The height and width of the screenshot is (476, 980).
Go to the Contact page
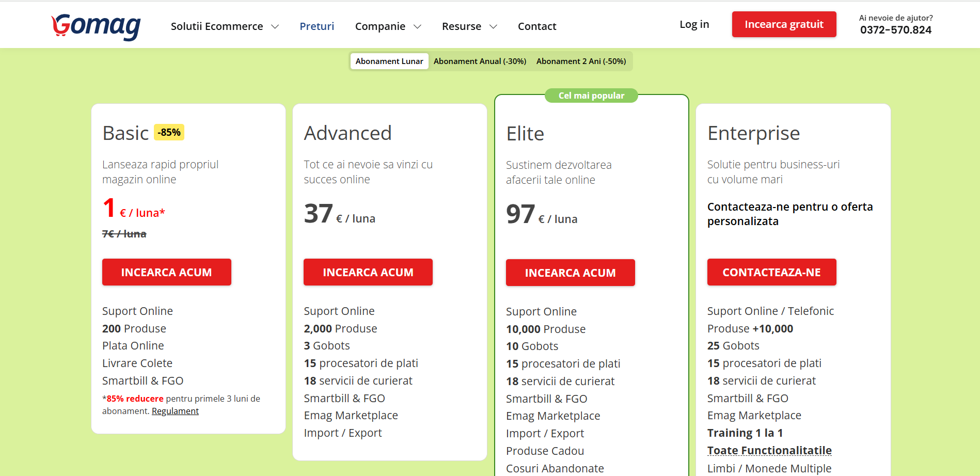pyautogui.click(x=536, y=26)
